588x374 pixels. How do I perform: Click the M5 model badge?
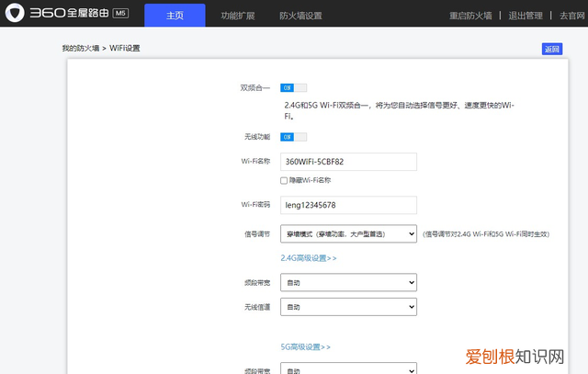(x=120, y=13)
